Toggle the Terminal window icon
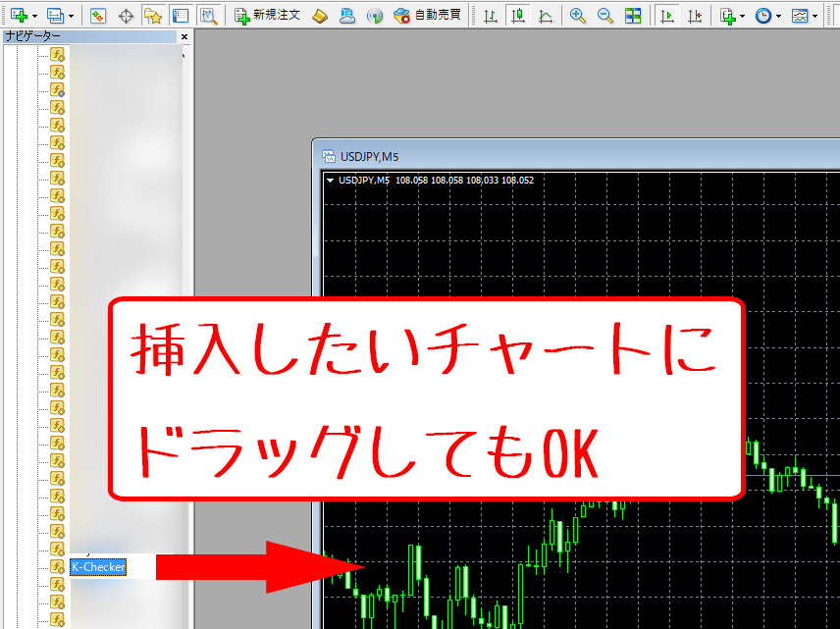This screenshot has height=629, width=840. (180, 16)
